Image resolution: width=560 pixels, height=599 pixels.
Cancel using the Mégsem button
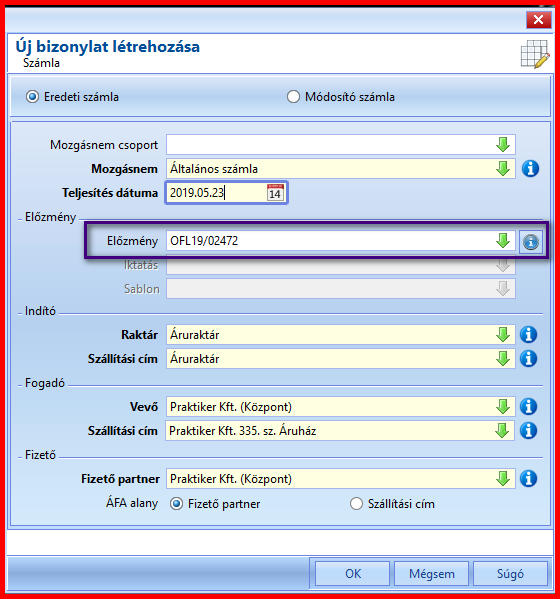pos(431,573)
